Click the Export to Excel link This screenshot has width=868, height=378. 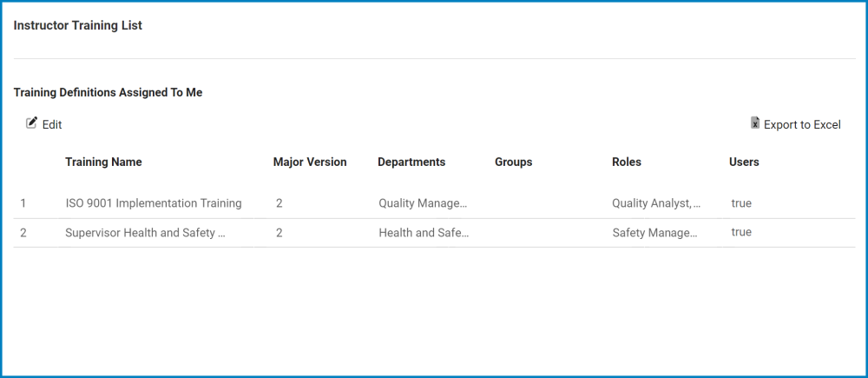click(802, 124)
